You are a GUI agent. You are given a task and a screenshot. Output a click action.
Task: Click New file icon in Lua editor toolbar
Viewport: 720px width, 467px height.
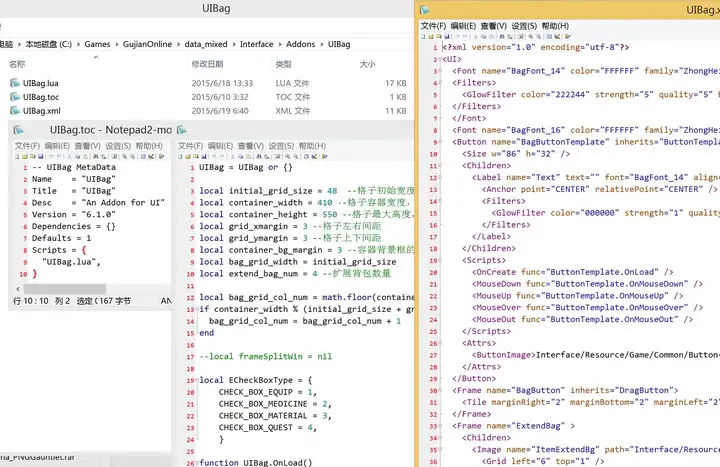(180, 157)
